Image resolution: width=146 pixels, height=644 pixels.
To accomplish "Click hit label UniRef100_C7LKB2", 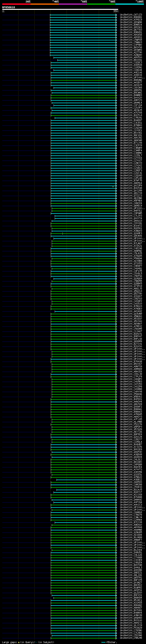I will pyautogui.click(x=131, y=633).
